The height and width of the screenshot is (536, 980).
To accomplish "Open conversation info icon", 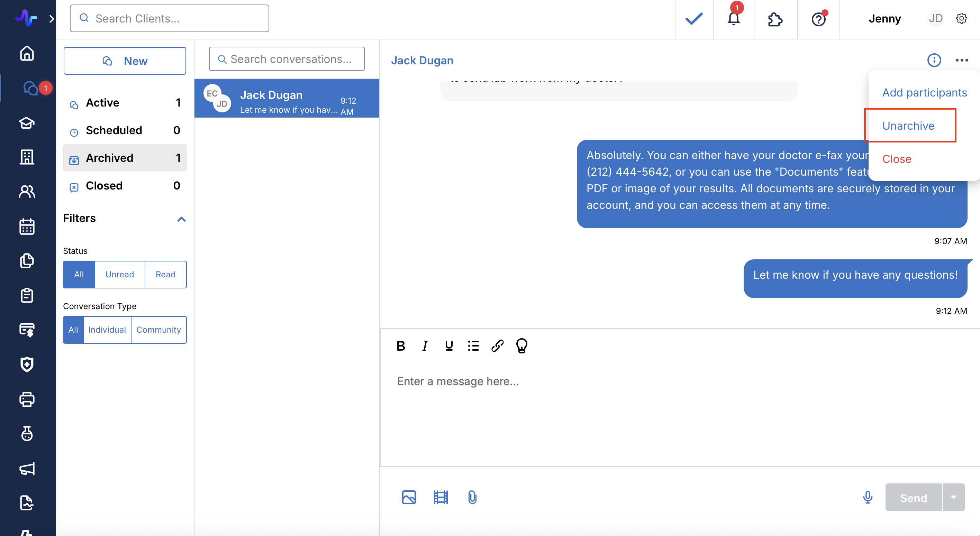I will coord(934,60).
